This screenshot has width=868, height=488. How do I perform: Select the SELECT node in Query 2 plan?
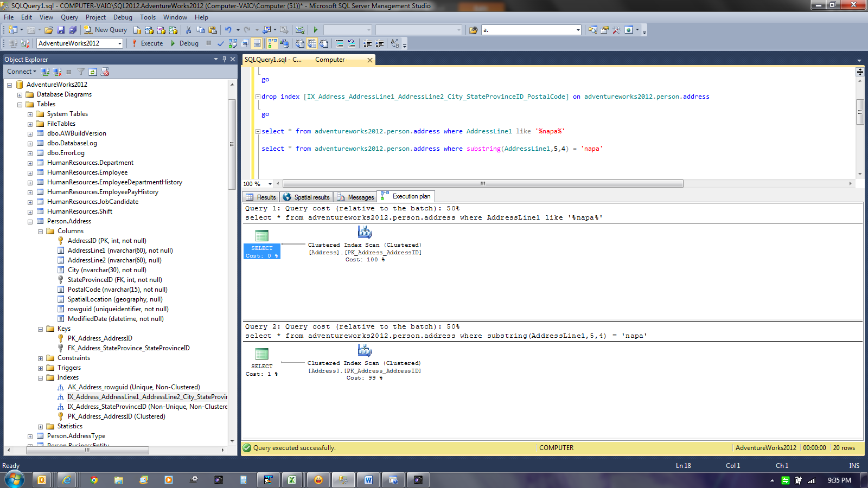coord(261,358)
